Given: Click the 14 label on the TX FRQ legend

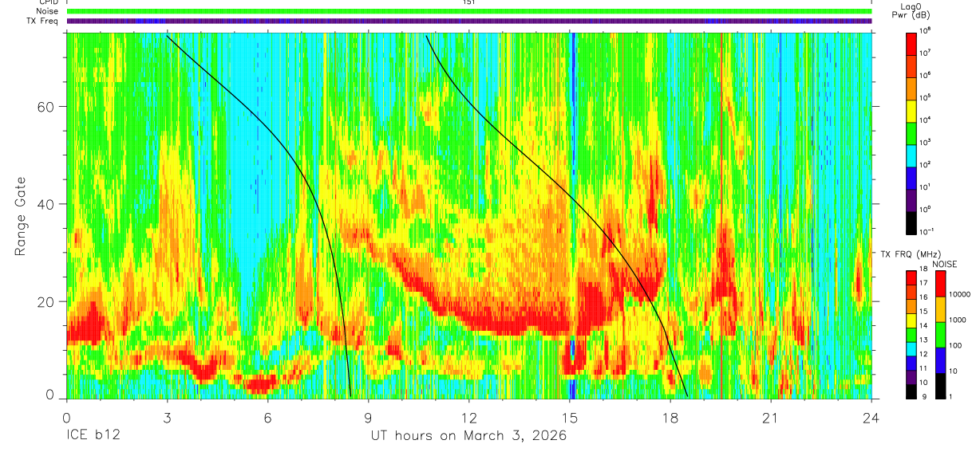Looking at the screenshot, I should (x=923, y=325).
